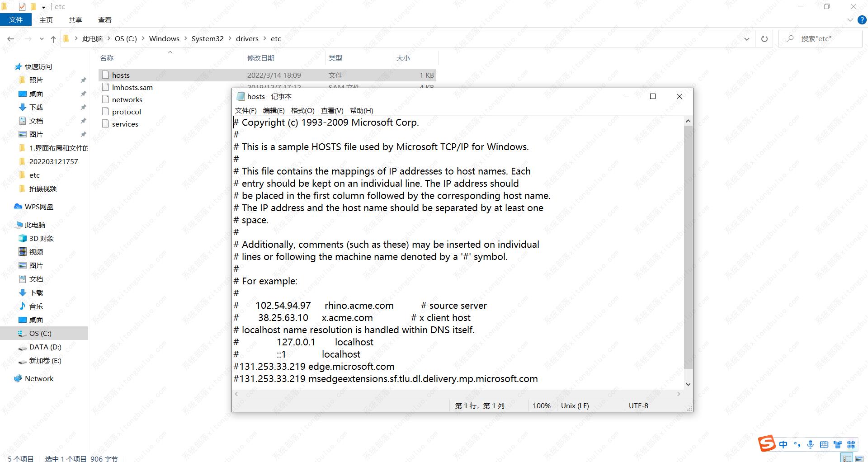Open Sogou toolbox grid icon
The height and width of the screenshot is (462, 868).
(x=851, y=444)
